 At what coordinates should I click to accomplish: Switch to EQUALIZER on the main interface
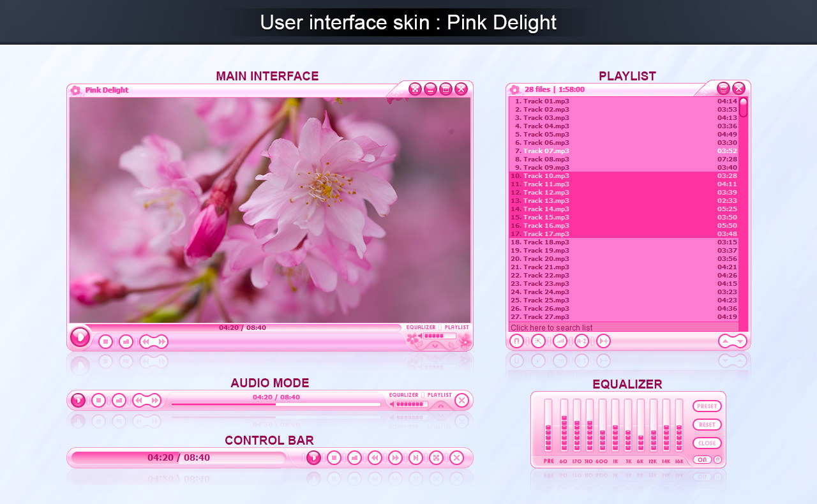[x=421, y=327]
